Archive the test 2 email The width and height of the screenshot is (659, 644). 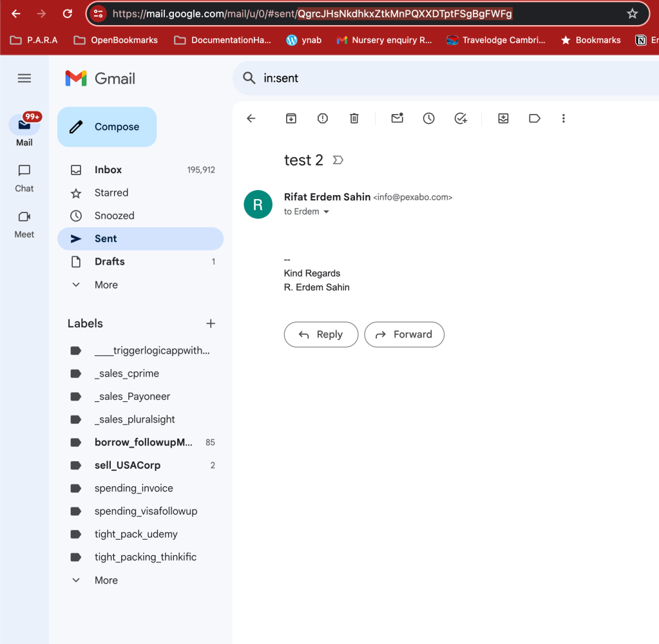[291, 118]
